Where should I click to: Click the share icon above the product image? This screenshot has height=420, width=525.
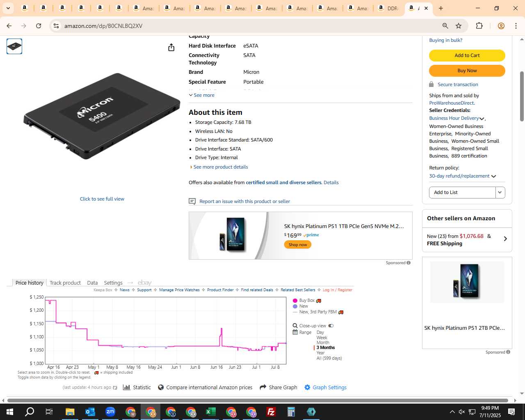pos(171,48)
